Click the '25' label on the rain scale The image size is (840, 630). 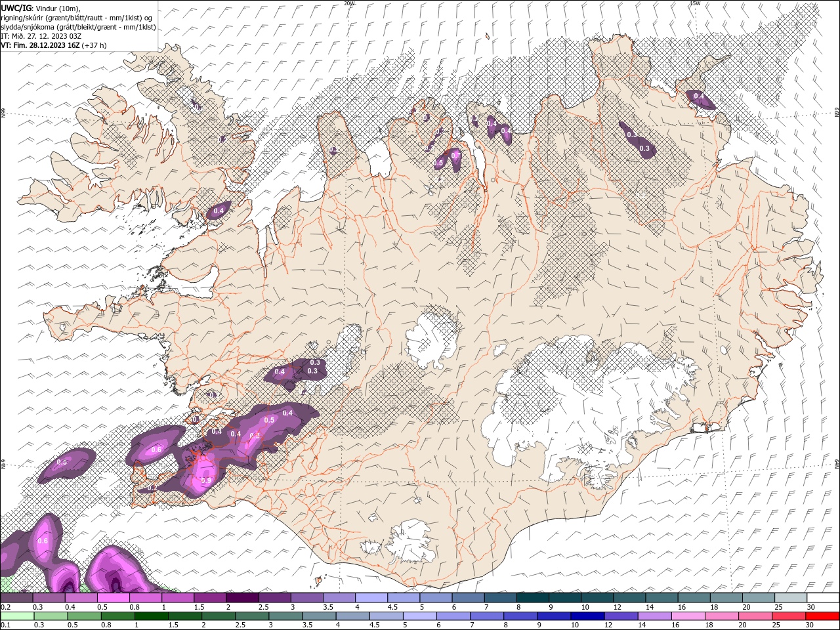(775, 625)
